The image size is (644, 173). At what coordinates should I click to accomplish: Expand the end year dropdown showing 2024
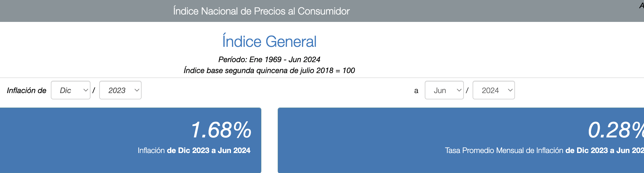point(493,90)
